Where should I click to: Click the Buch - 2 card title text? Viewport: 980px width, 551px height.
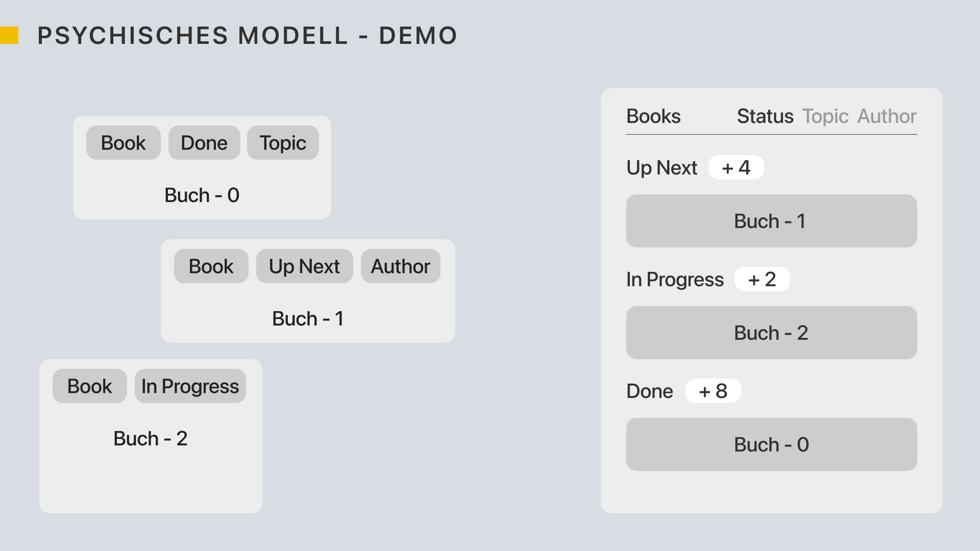pos(151,439)
